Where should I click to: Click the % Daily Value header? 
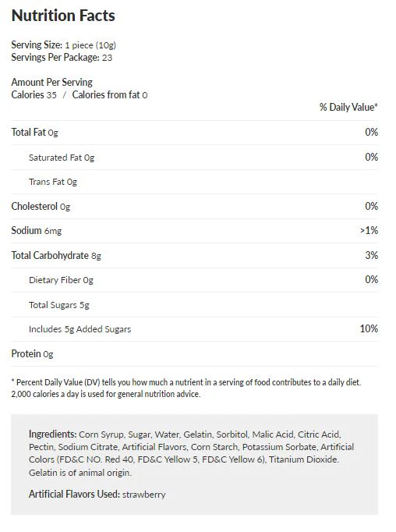click(348, 107)
